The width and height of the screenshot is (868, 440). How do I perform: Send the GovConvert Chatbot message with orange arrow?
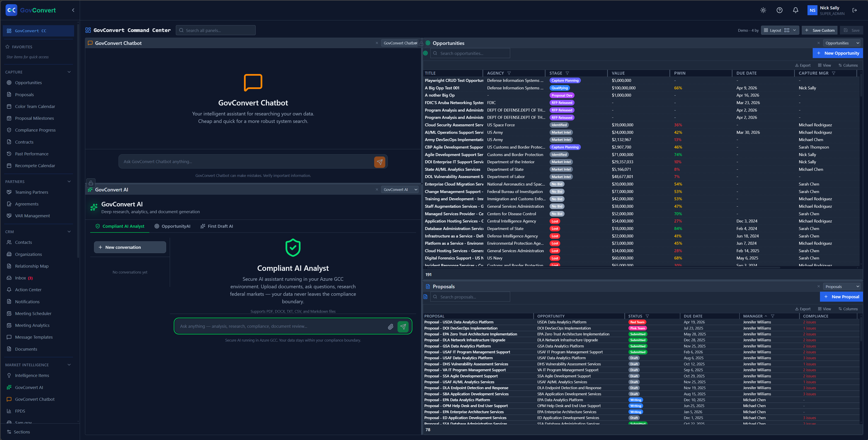pyautogui.click(x=379, y=162)
